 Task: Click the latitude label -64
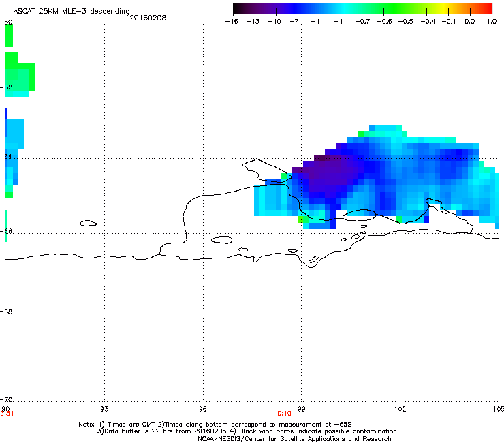coord(6,157)
